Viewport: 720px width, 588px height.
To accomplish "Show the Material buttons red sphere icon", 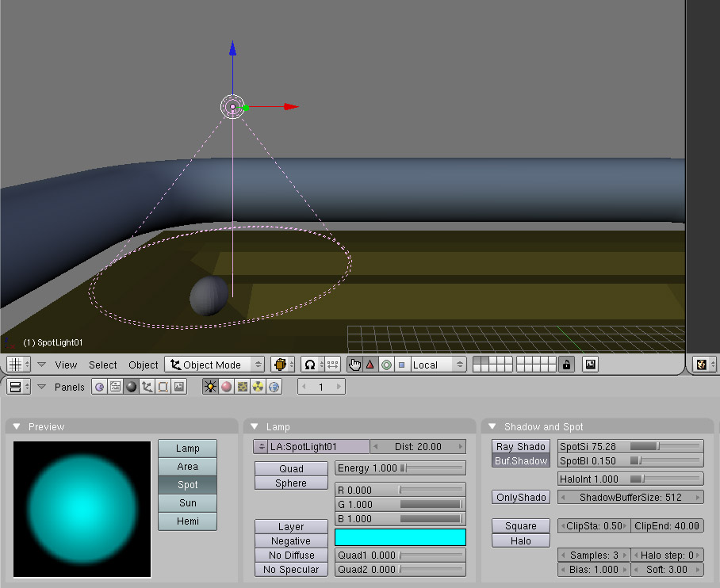I will (x=226, y=387).
